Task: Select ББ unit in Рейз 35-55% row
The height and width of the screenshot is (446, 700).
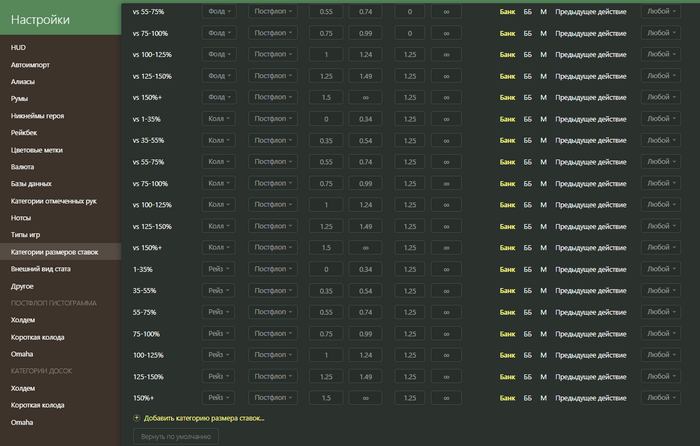Action: coord(528,291)
